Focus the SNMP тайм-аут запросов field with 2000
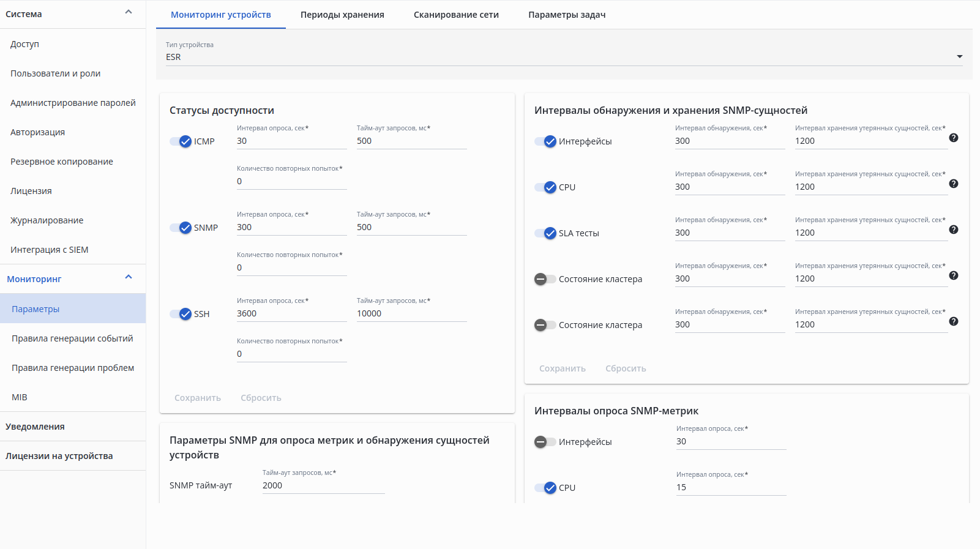980x549 pixels. [323, 486]
